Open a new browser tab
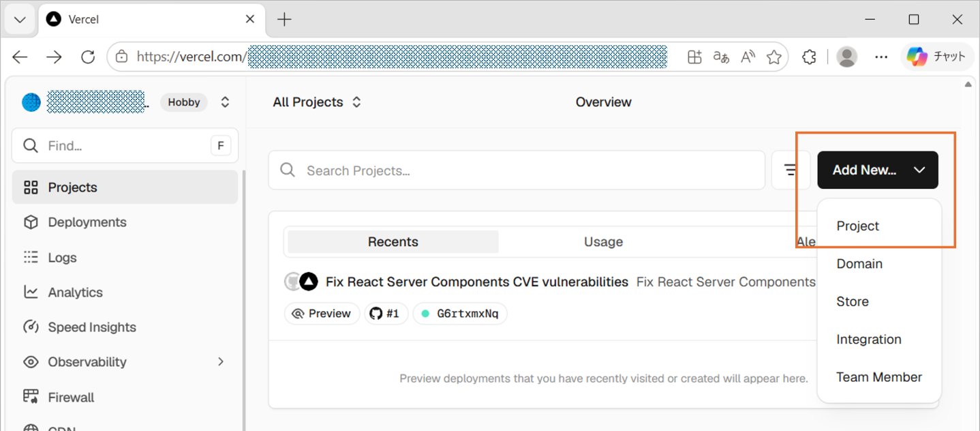 (x=284, y=19)
